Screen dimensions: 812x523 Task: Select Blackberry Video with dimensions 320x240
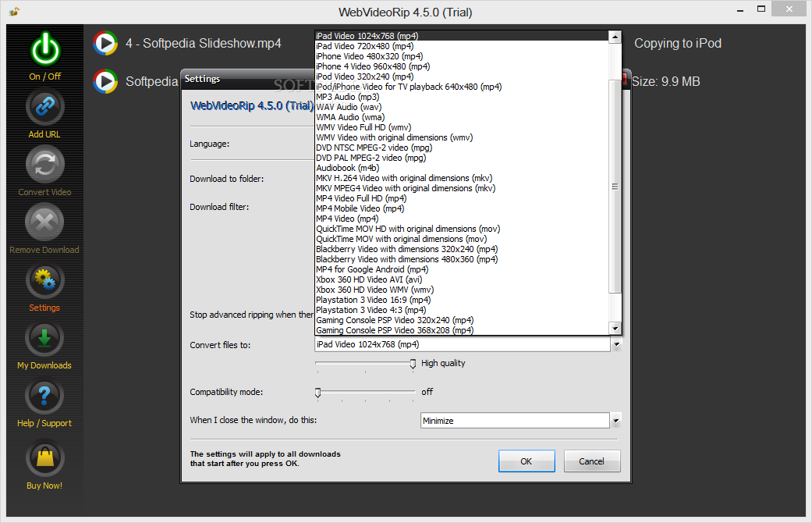tap(462, 249)
